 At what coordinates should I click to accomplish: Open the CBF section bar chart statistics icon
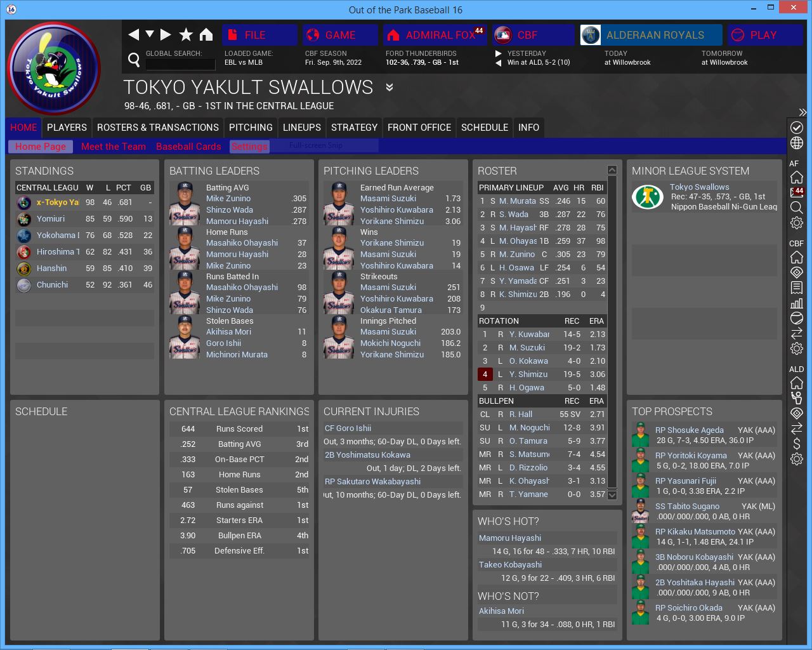click(797, 303)
